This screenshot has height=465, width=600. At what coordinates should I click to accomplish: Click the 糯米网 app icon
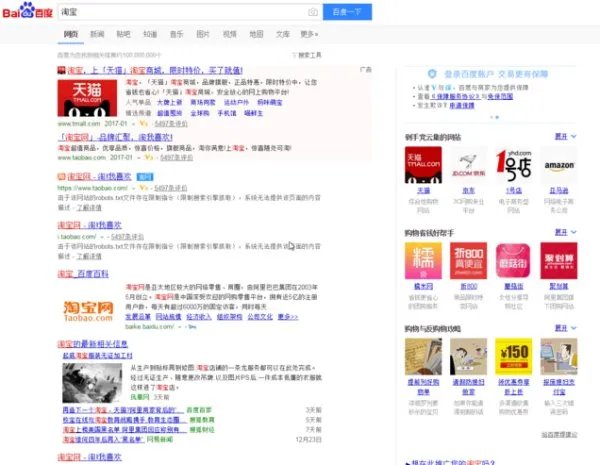(x=423, y=261)
